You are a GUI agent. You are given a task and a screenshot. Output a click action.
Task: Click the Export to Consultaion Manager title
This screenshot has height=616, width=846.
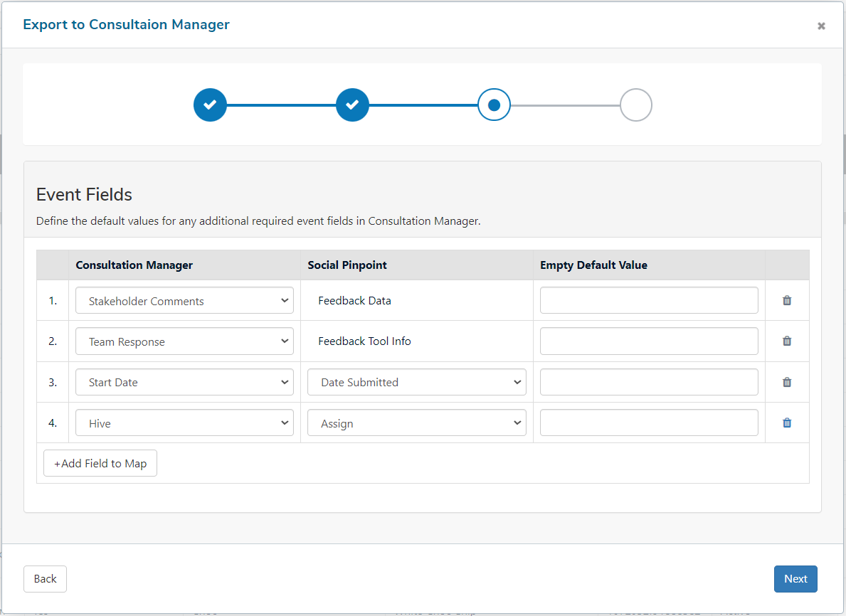(126, 24)
